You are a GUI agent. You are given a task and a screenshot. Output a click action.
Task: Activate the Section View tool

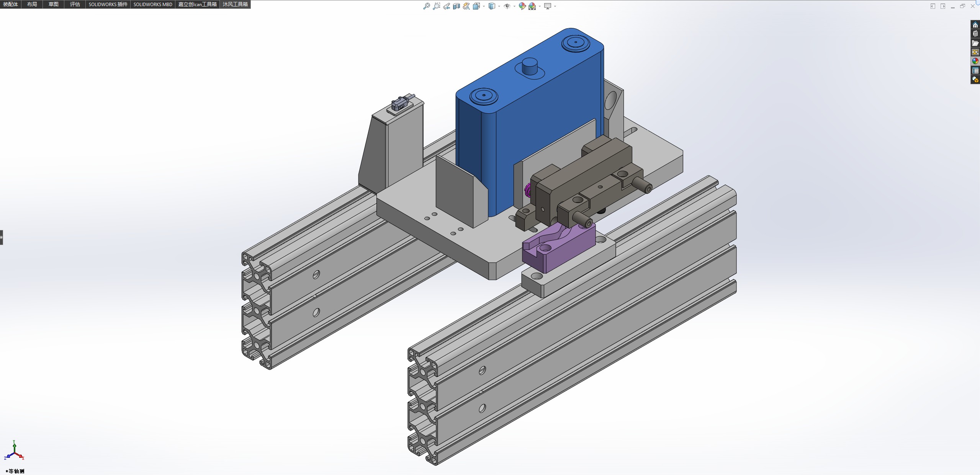point(456,6)
